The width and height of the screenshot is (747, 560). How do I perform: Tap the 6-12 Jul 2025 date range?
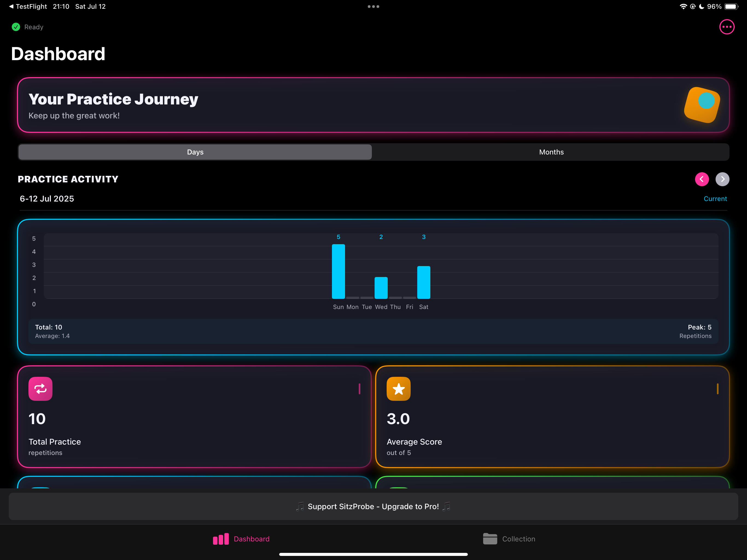(46, 199)
